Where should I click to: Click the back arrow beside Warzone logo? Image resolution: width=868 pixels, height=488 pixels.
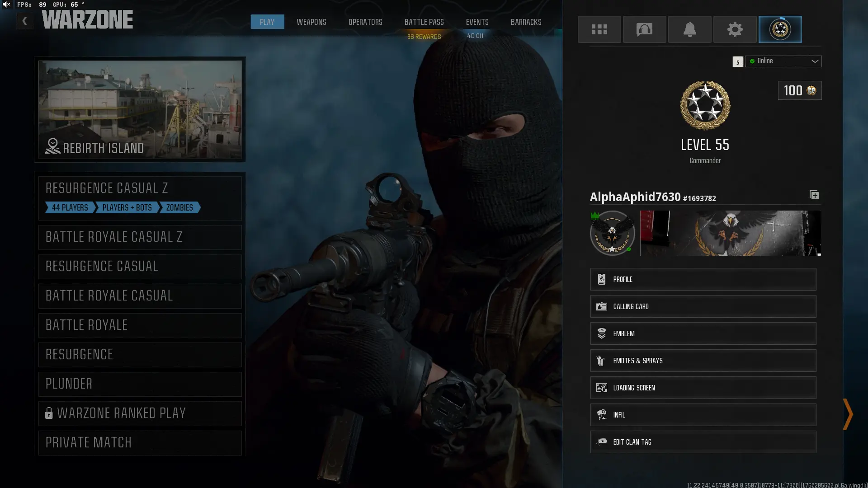click(x=25, y=21)
